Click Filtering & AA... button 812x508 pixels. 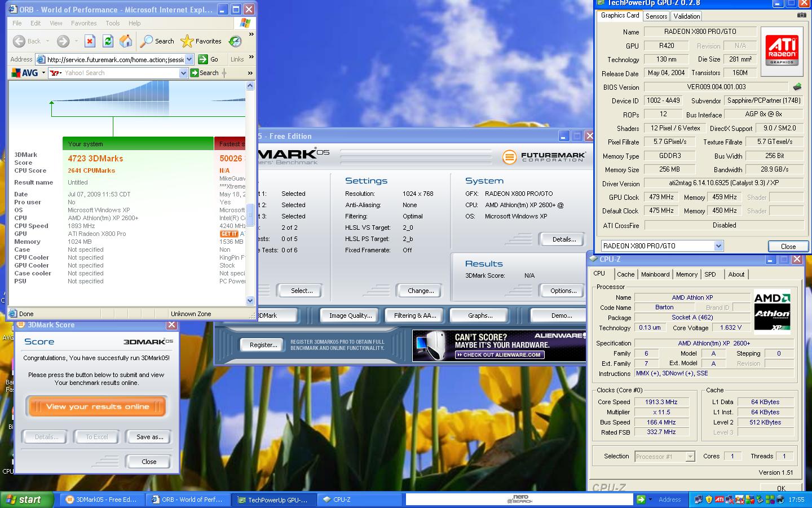(415, 316)
